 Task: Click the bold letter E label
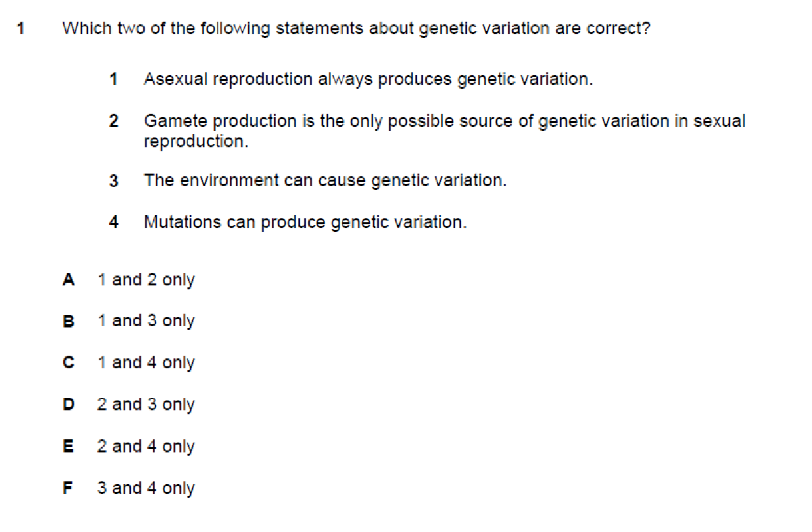pyautogui.click(x=68, y=447)
